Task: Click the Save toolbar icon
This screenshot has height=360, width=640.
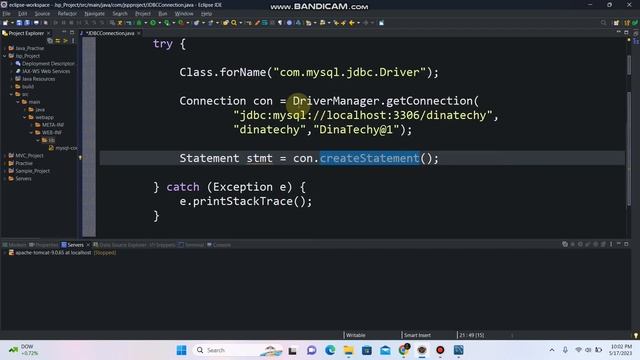Action: 19,23
